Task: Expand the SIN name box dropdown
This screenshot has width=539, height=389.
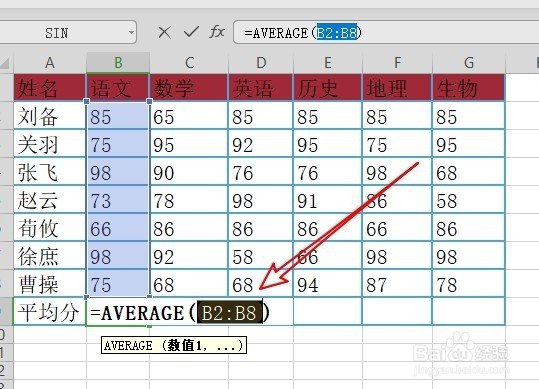Action: coord(131,33)
